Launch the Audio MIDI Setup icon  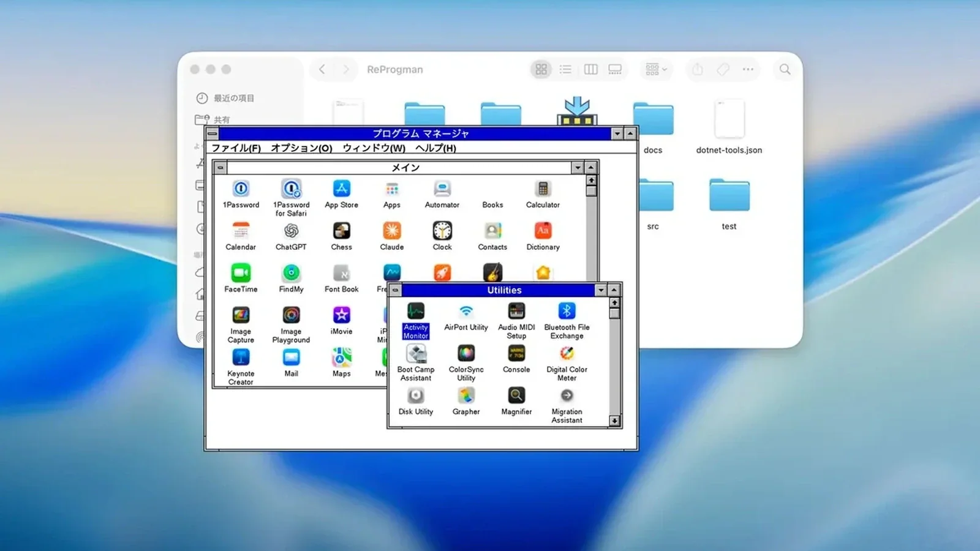pos(516,311)
